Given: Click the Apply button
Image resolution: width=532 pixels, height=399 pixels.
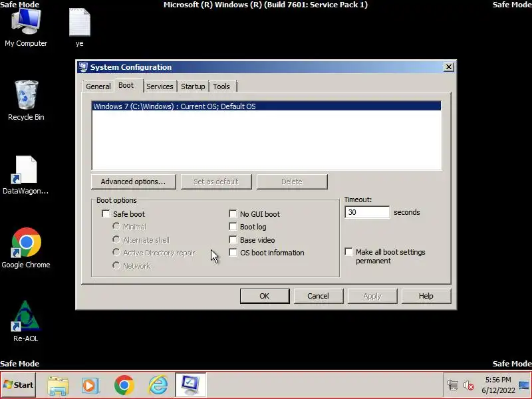Looking at the screenshot, I should point(372,296).
